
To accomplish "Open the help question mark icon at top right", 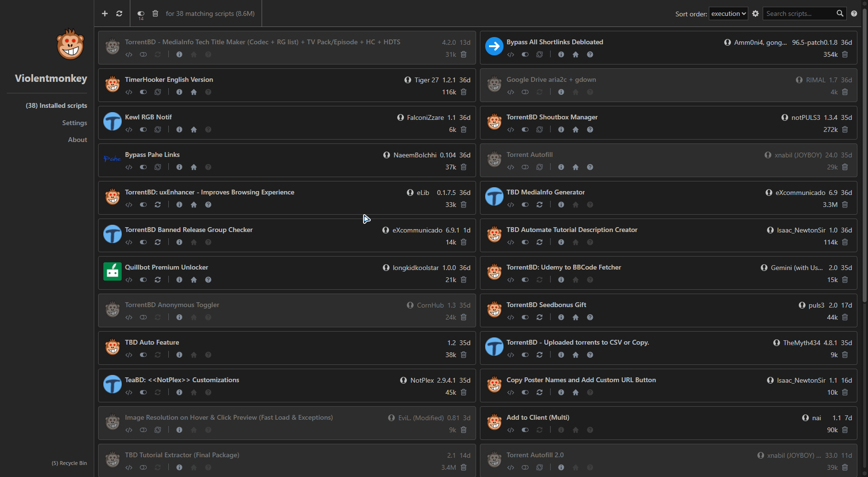I will pos(854,13).
